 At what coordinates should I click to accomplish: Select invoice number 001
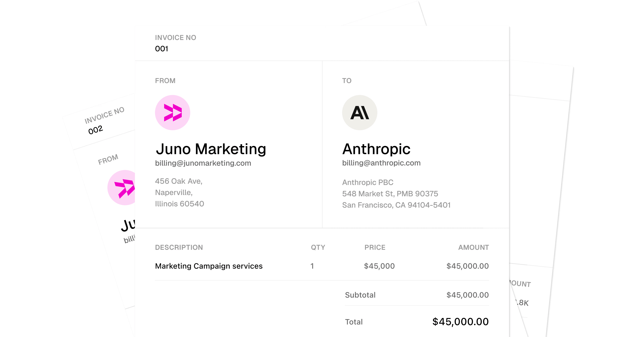(161, 48)
